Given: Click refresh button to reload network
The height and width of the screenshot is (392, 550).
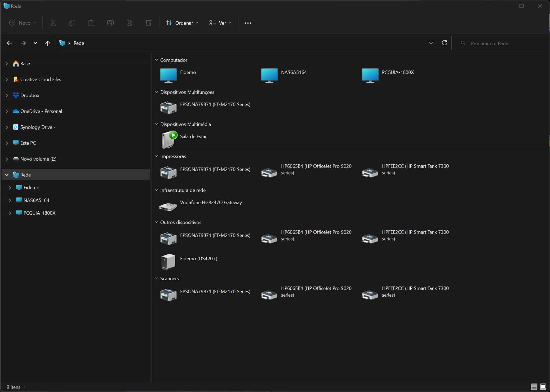Looking at the screenshot, I should pyautogui.click(x=444, y=43).
